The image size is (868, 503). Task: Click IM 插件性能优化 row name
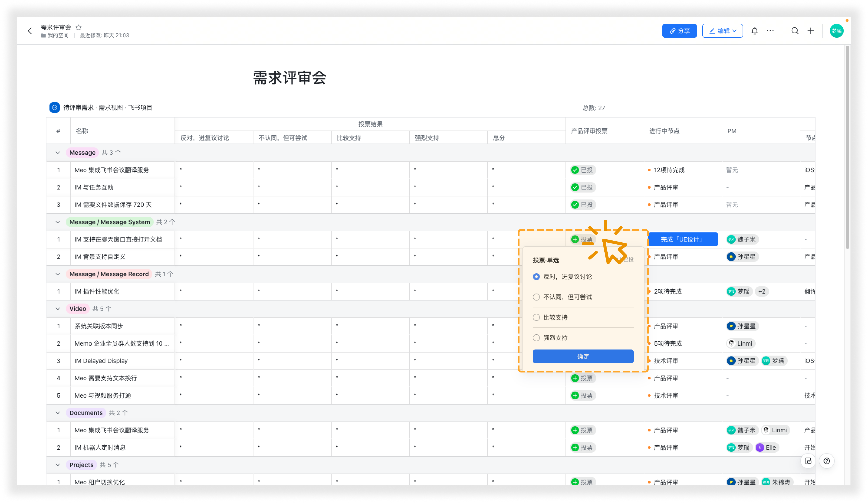pos(97,291)
